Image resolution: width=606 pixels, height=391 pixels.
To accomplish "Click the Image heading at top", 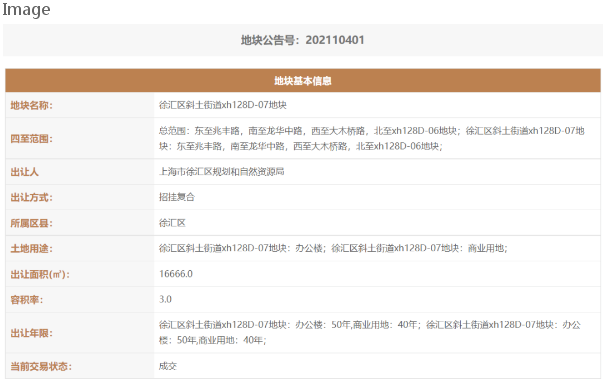I will tap(26, 9).
